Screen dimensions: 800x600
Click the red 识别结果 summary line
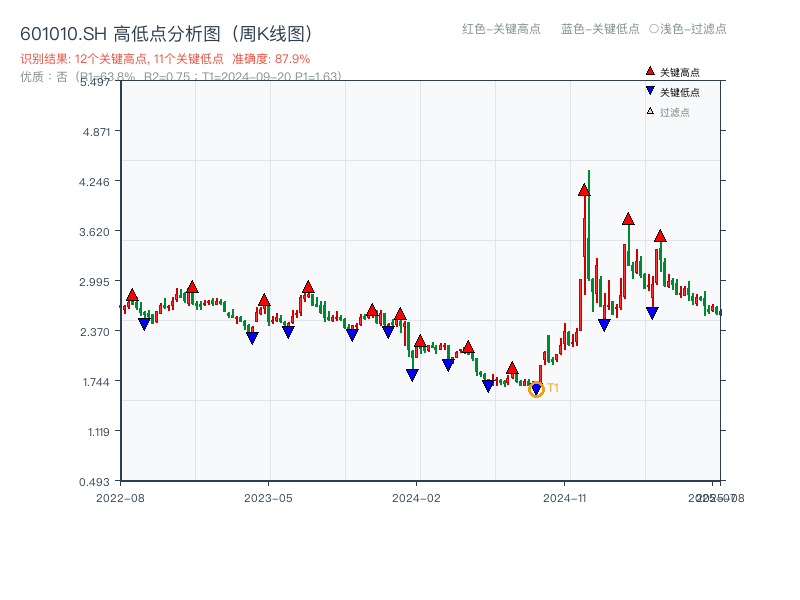(x=165, y=59)
